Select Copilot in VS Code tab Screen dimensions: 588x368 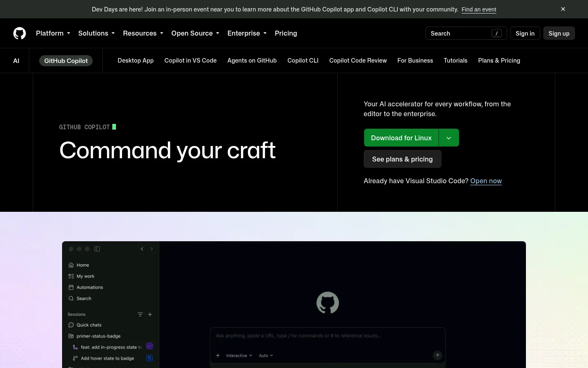191,61
